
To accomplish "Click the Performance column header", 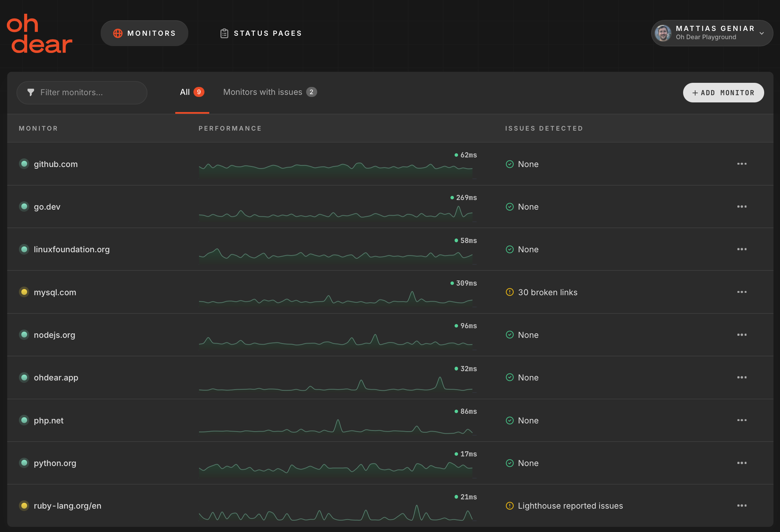I will point(230,128).
